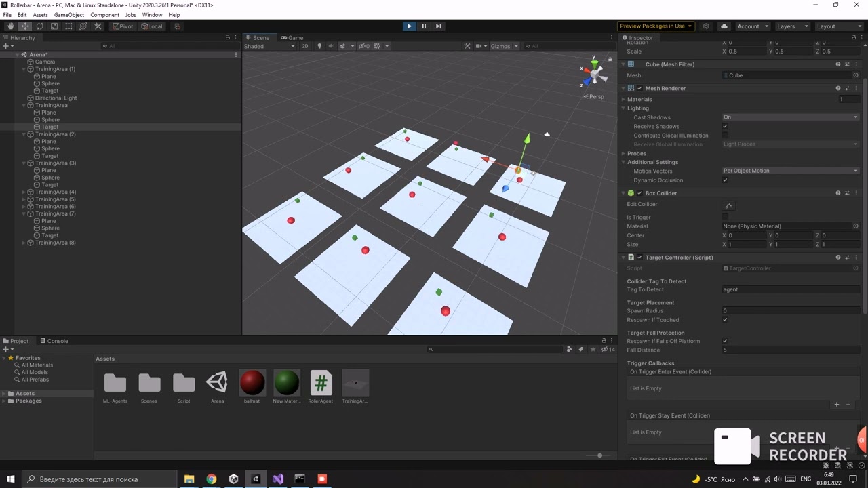Toggle Is Trigger checkbox
The width and height of the screenshot is (868, 488).
point(726,217)
